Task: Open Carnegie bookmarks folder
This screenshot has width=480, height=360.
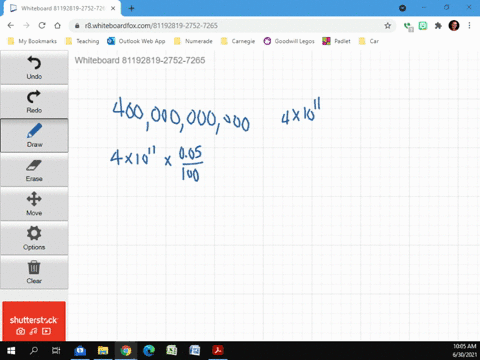Action: (x=238, y=41)
